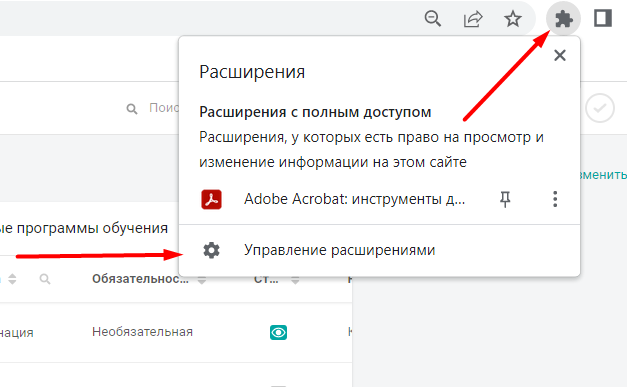
Task: Open the share page icon
Action: coord(473,19)
